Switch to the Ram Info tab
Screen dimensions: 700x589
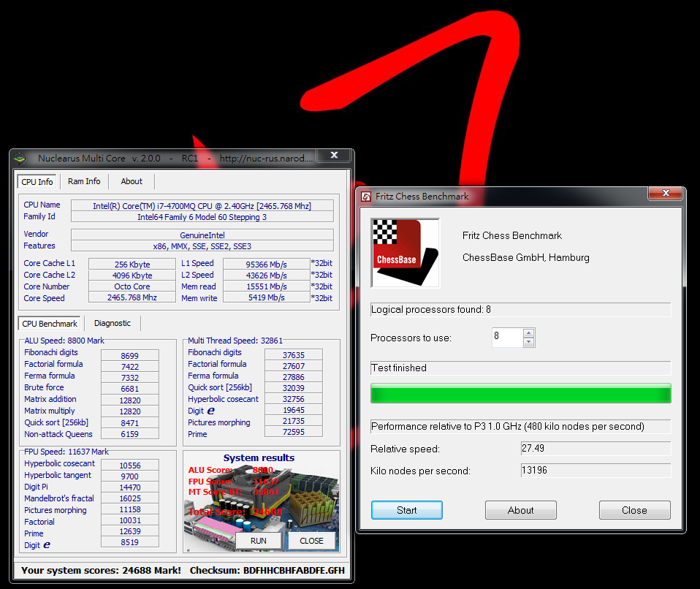pos(84,181)
